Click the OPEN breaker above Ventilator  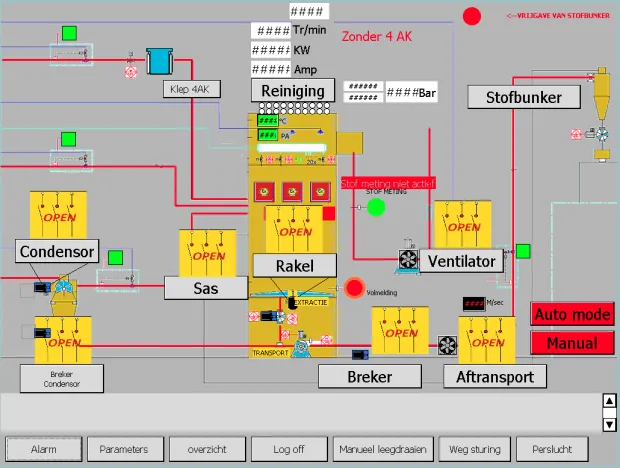click(x=463, y=225)
